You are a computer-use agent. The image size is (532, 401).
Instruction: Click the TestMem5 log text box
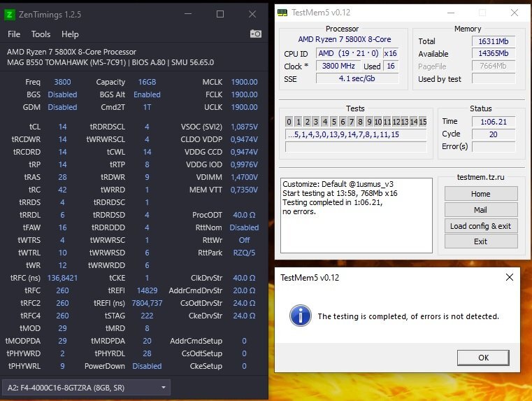tap(357, 216)
